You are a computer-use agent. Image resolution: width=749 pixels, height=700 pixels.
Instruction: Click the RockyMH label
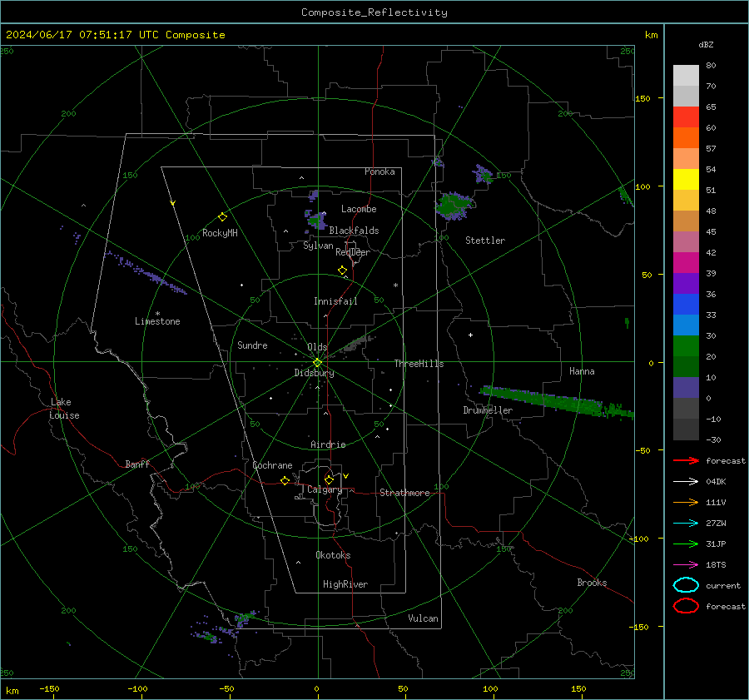[x=220, y=233]
